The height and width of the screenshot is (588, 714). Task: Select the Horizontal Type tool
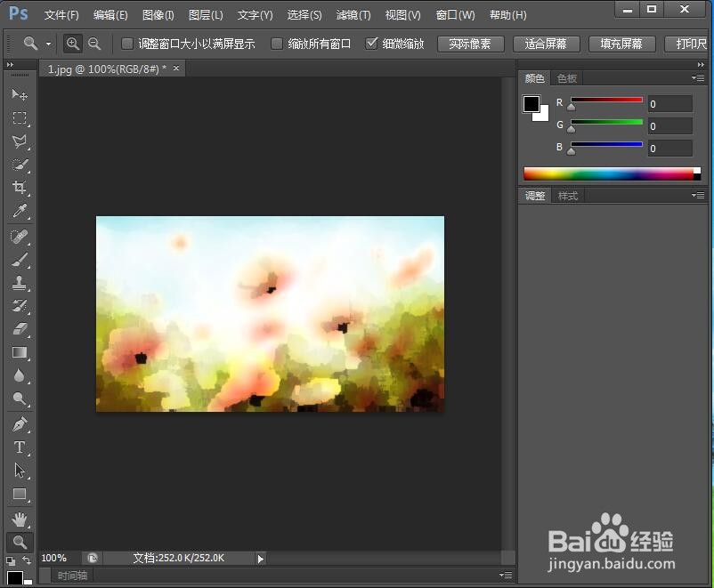(19, 447)
